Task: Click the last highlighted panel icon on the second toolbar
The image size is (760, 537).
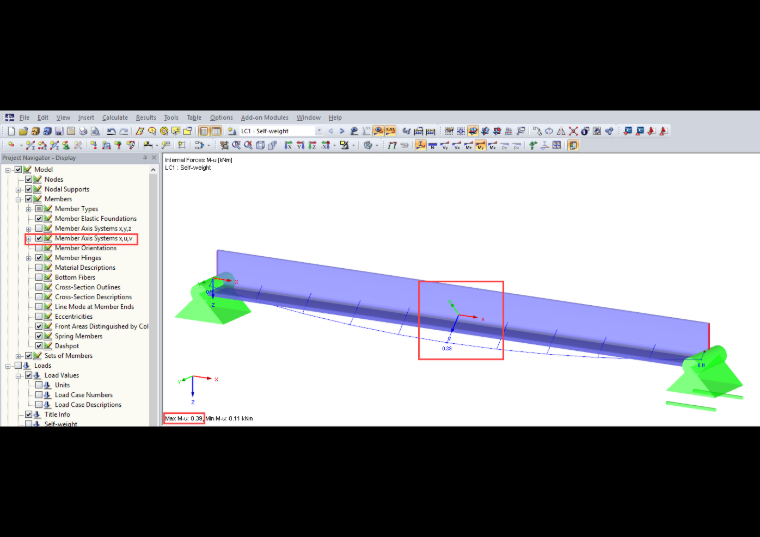Action: tap(573, 145)
